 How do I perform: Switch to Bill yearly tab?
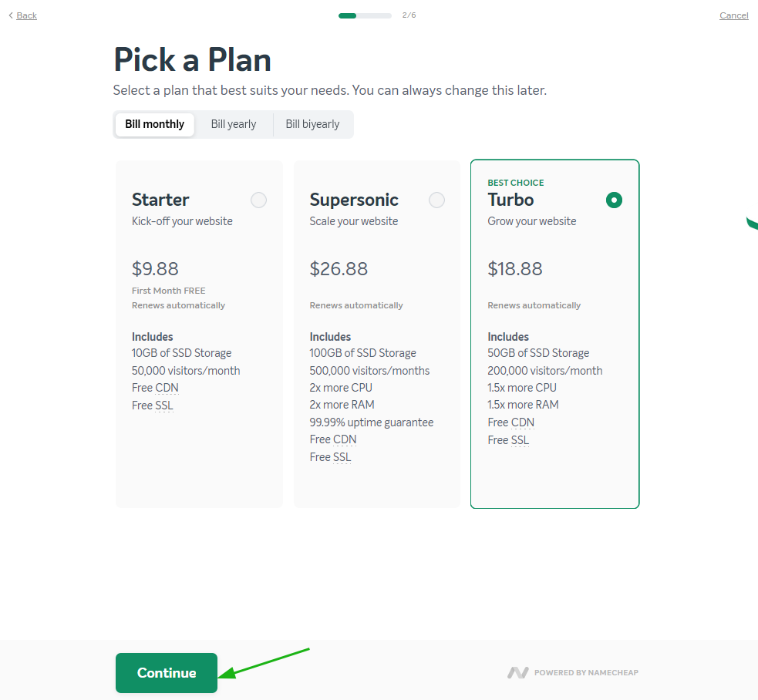[x=234, y=124]
